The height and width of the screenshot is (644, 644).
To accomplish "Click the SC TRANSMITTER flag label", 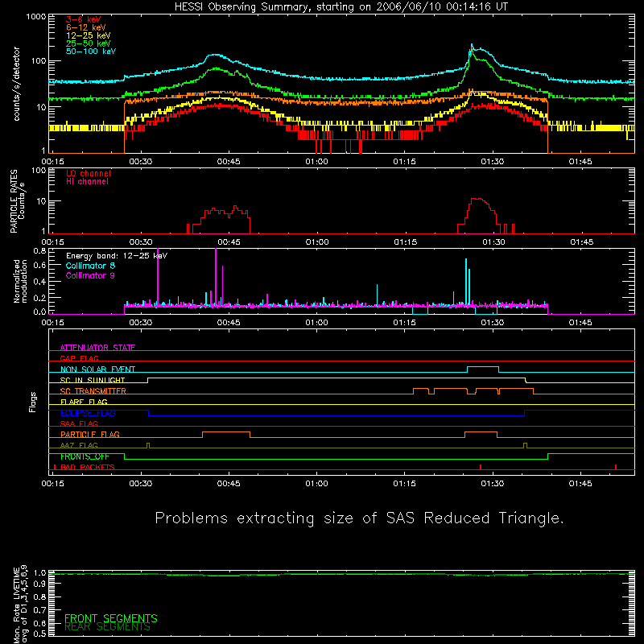I will (x=93, y=390).
